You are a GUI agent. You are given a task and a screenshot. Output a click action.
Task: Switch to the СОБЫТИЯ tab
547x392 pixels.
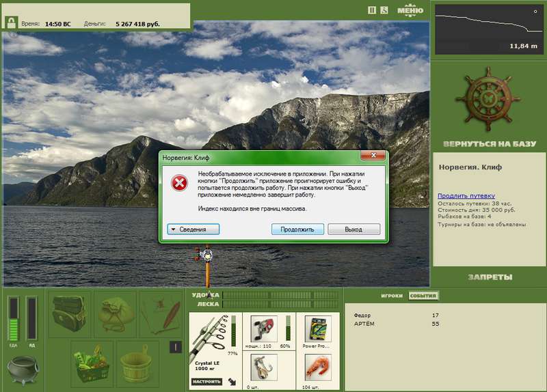423,296
